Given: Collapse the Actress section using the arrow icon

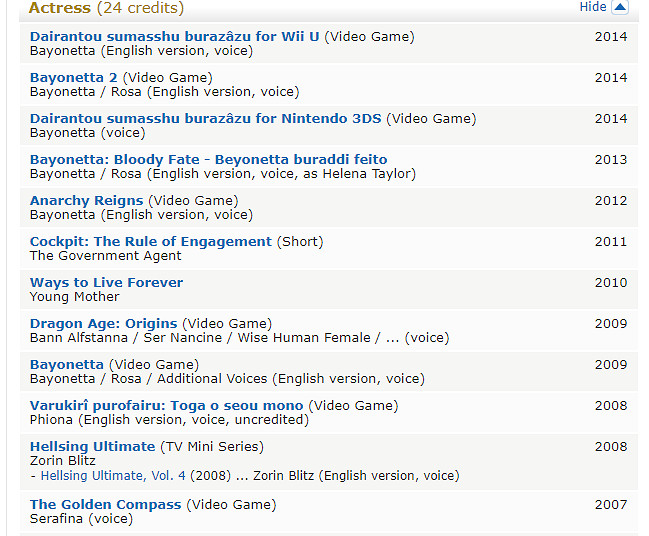Looking at the screenshot, I should pos(619,7).
